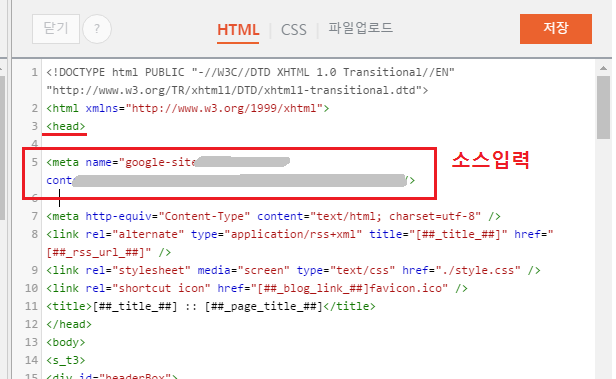Click the DOCTYPE declaration on line 1

250,72
